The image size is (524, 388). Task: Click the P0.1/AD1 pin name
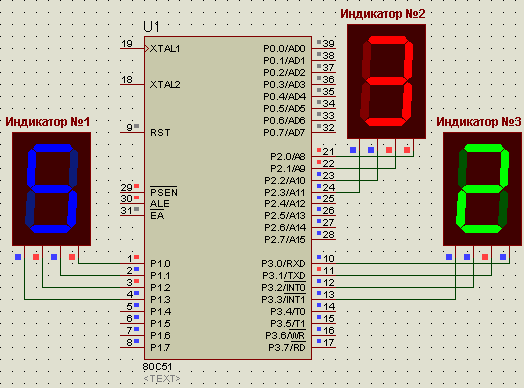[x=284, y=61]
